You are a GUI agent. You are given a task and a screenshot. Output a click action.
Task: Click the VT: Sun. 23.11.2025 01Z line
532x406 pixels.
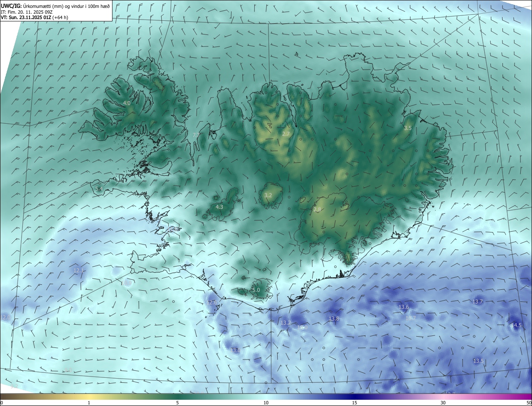(34, 17)
